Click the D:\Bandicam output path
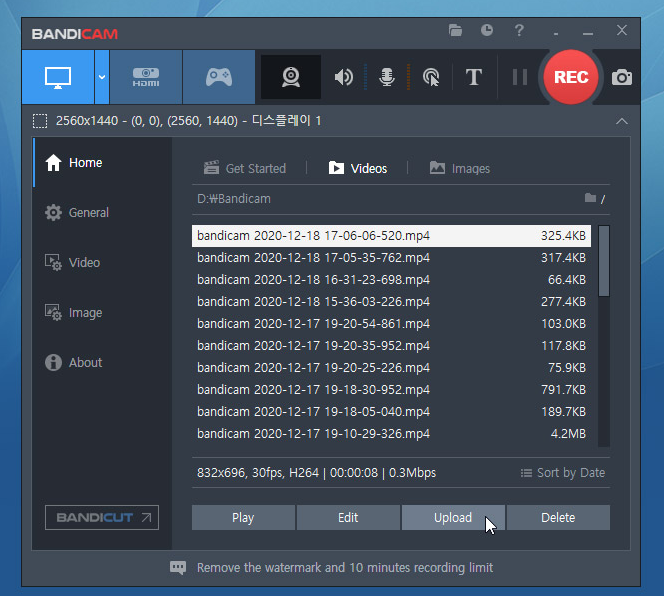The image size is (664, 596). click(234, 199)
